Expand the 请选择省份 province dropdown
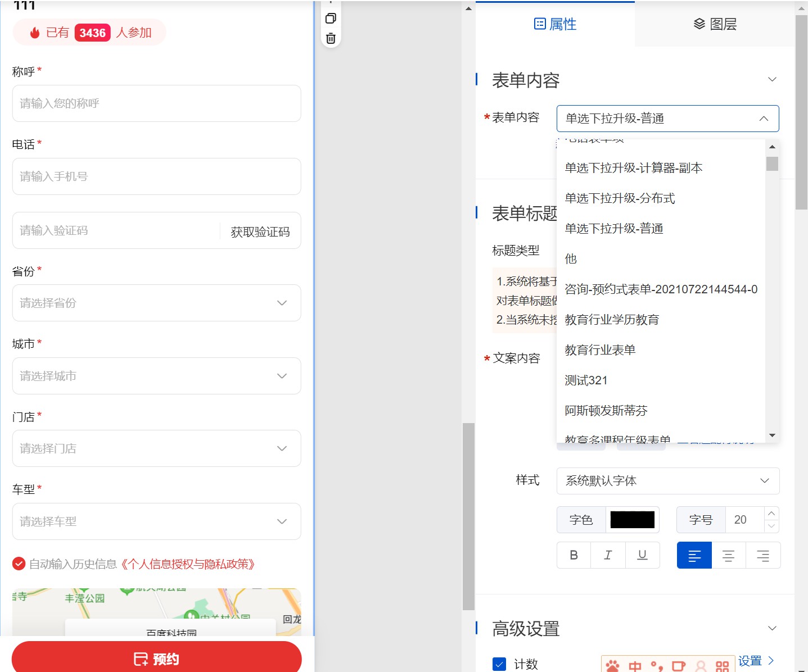This screenshot has width=808, height=672. click(x=156, y=303)
